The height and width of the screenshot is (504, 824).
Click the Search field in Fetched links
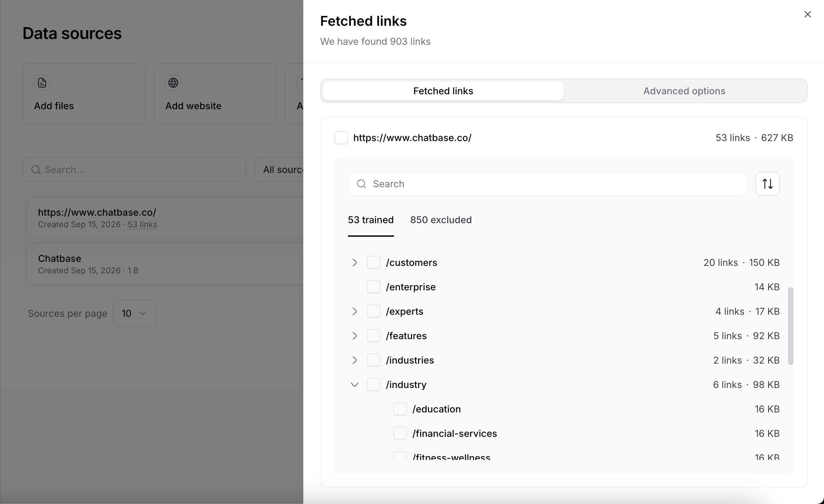547,184
